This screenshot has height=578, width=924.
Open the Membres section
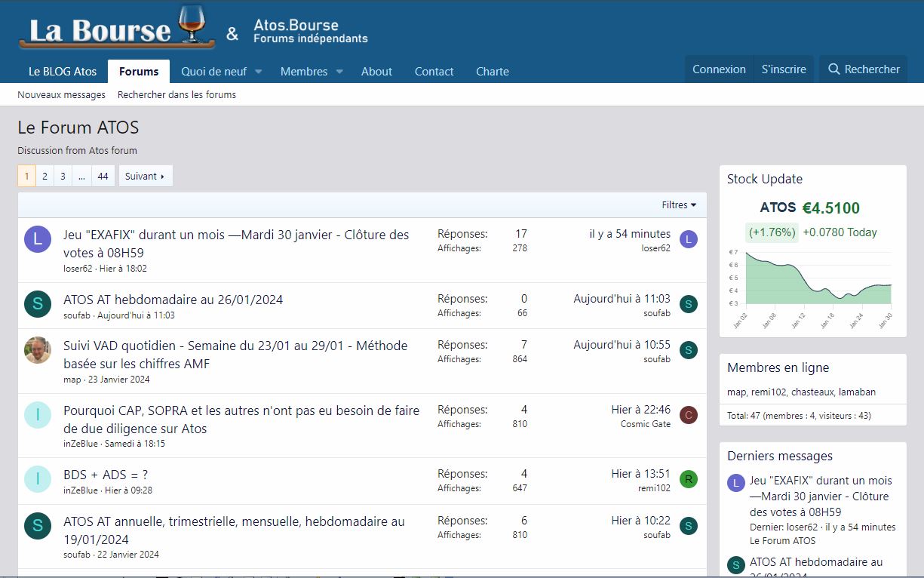coord(304,72)
